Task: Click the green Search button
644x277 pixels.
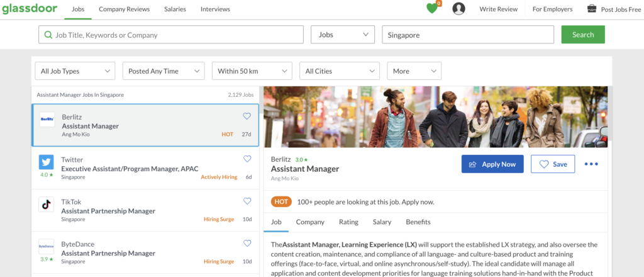Action: click(583, 35)
